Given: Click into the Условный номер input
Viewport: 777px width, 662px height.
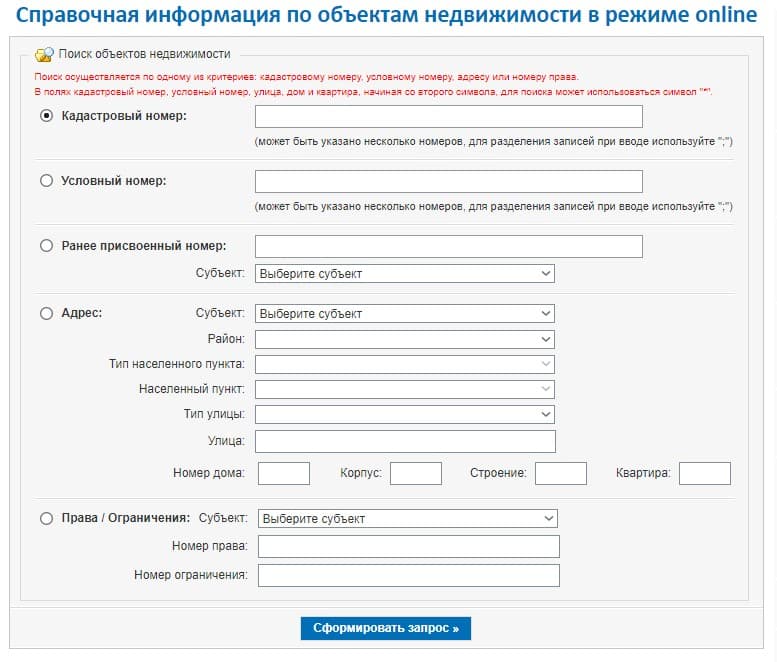Looking at the screenshot, I should (448, 181).
